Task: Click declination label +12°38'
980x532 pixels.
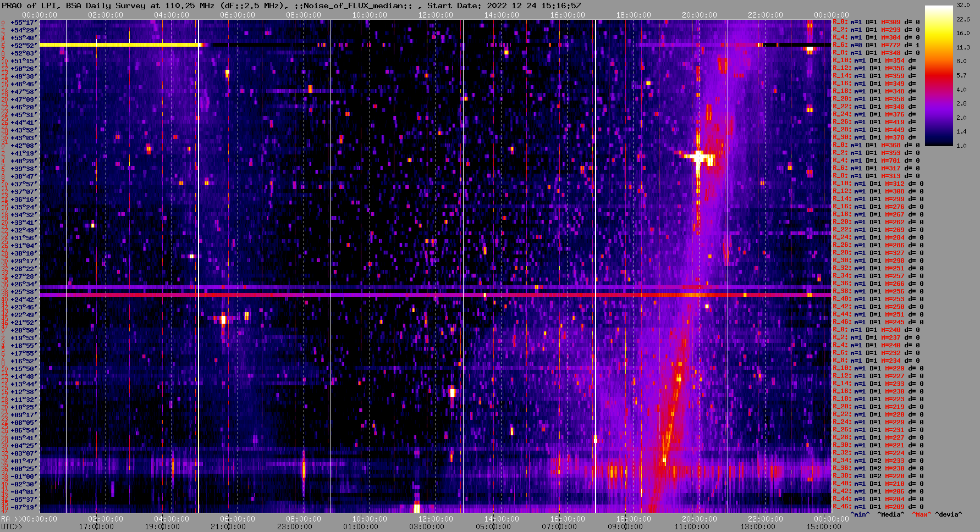Action: (24, 392)
